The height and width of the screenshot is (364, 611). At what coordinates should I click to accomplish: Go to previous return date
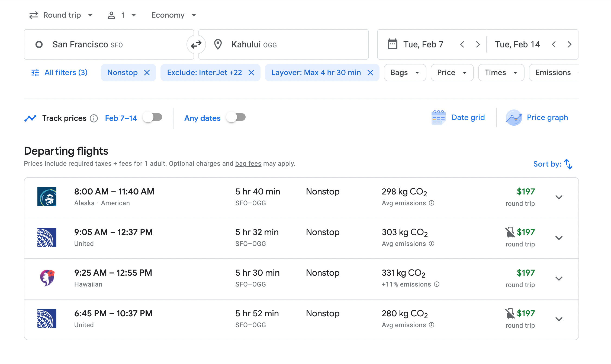tap(554, 44)
